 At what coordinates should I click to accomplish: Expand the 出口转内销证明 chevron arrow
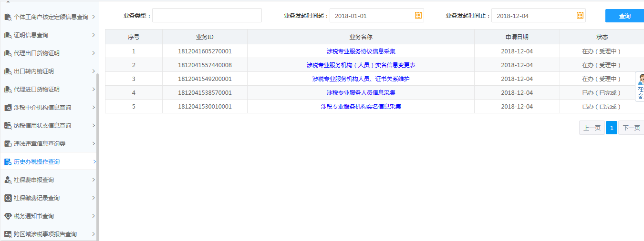pyautogui.click(x=93, y=71)
